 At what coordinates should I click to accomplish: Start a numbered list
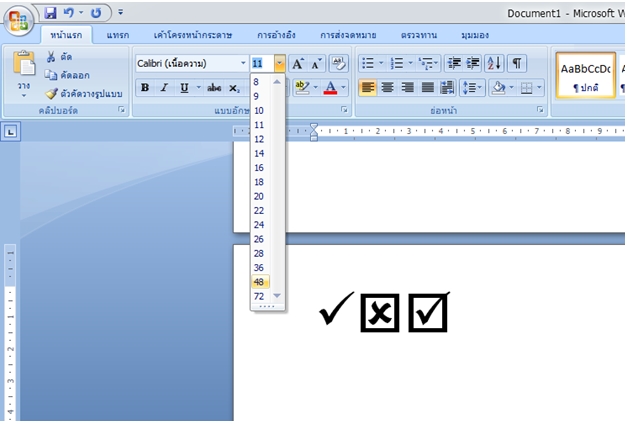397,63
